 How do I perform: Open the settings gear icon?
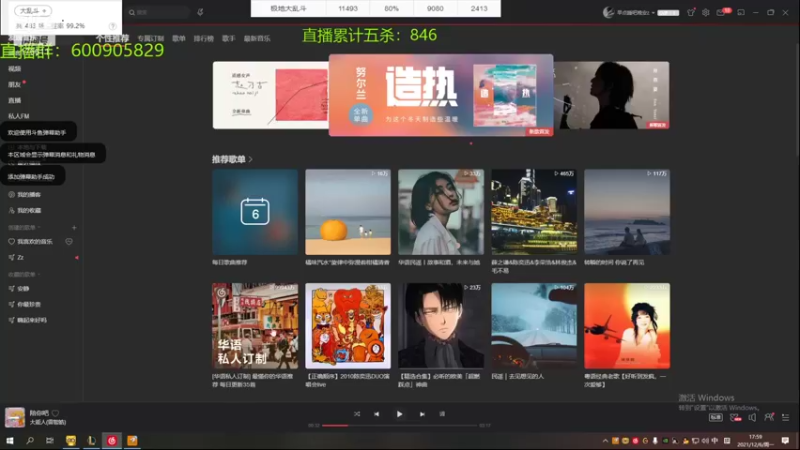706,12
